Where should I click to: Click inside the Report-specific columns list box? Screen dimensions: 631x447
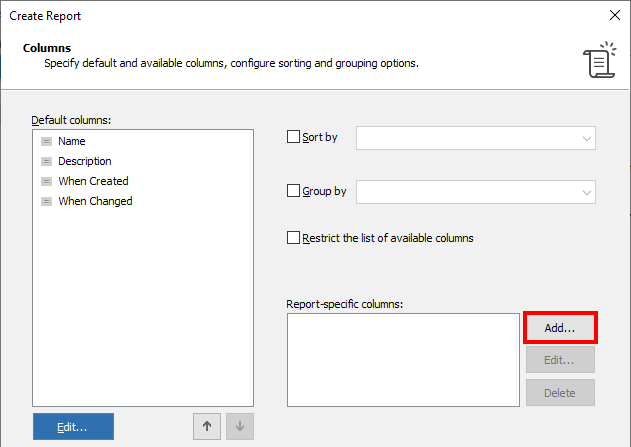pos(403,360)
